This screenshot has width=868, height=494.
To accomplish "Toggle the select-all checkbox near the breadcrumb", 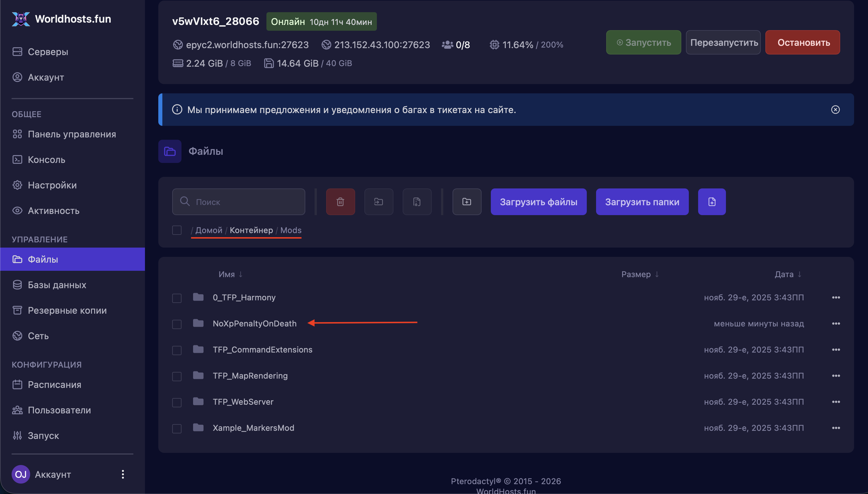I will [x=177, y=230].
